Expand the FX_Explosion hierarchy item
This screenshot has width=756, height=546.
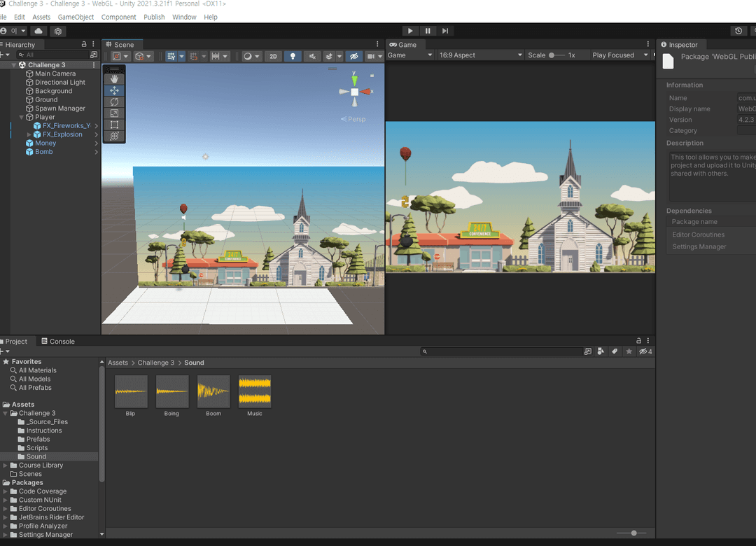(x=29, y=134)
